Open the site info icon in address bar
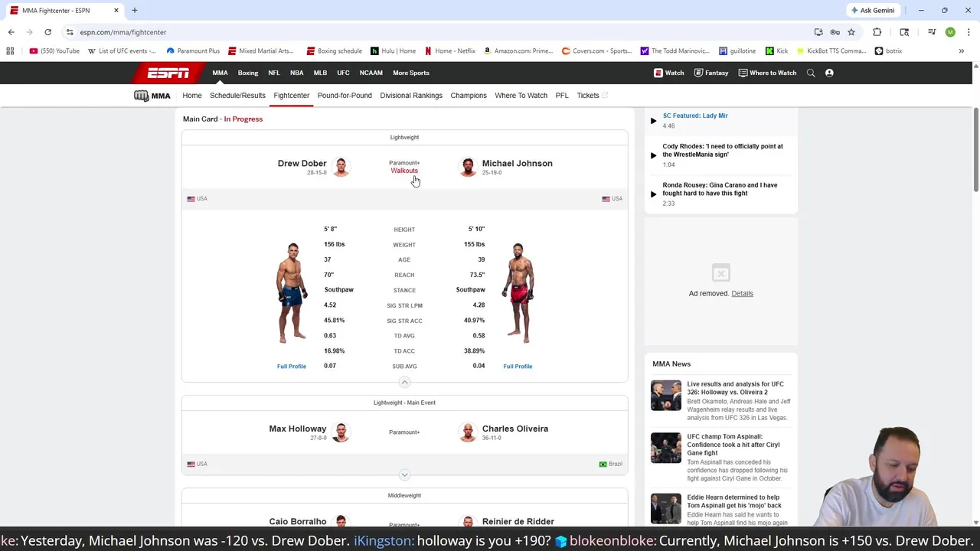The height and width of the screenshot is (551, 980). (70, 32)
